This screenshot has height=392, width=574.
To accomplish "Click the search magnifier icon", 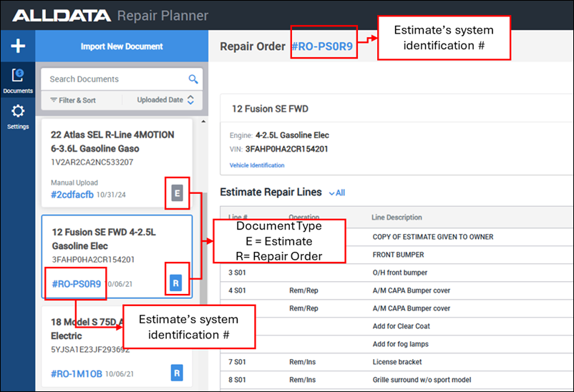I will [193, 79].
